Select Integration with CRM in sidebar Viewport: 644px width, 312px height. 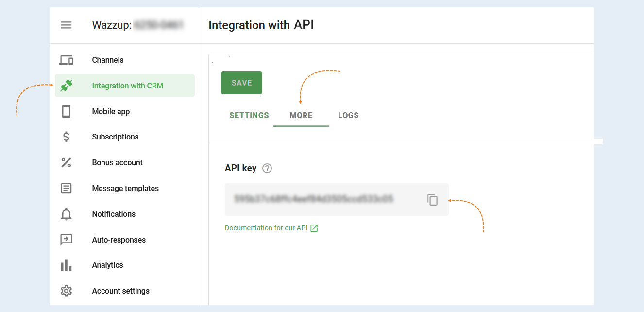pyautogui.click(x=125, y=86)
